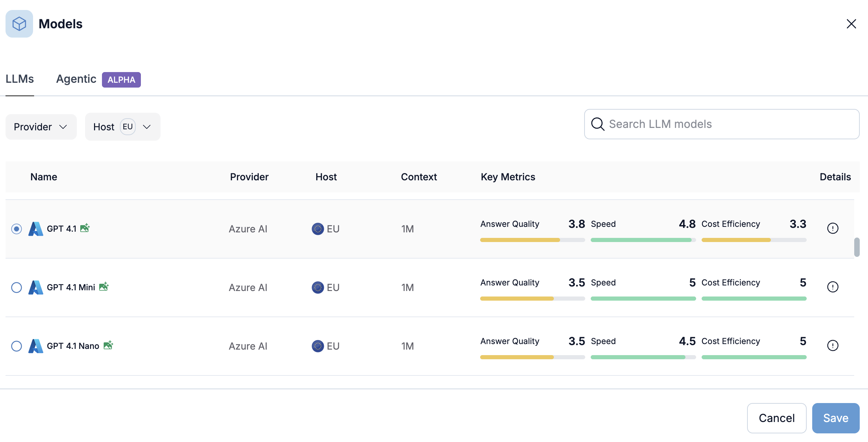This screenshot has height=442, width=868.
Task: Open details info icon for GPT 4.1 Mini
Action: coord(833,287)
